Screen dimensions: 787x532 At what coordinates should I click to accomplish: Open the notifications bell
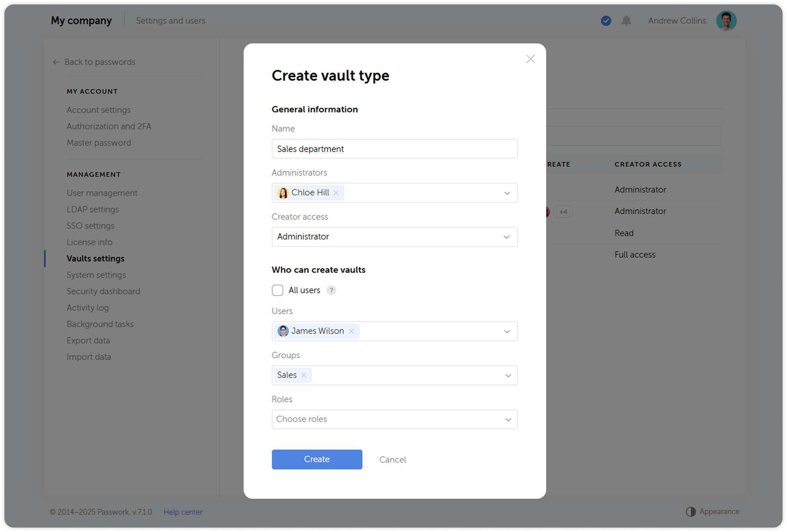click(626, 21)
